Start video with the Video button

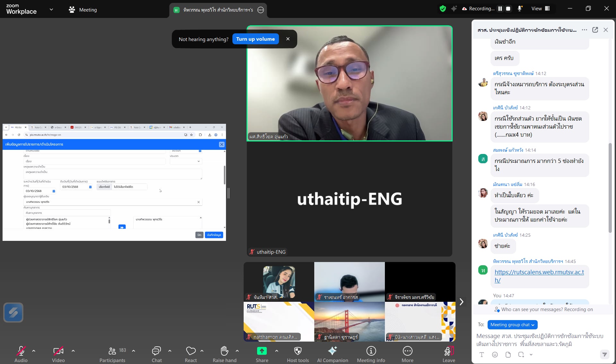coord(58,354)
